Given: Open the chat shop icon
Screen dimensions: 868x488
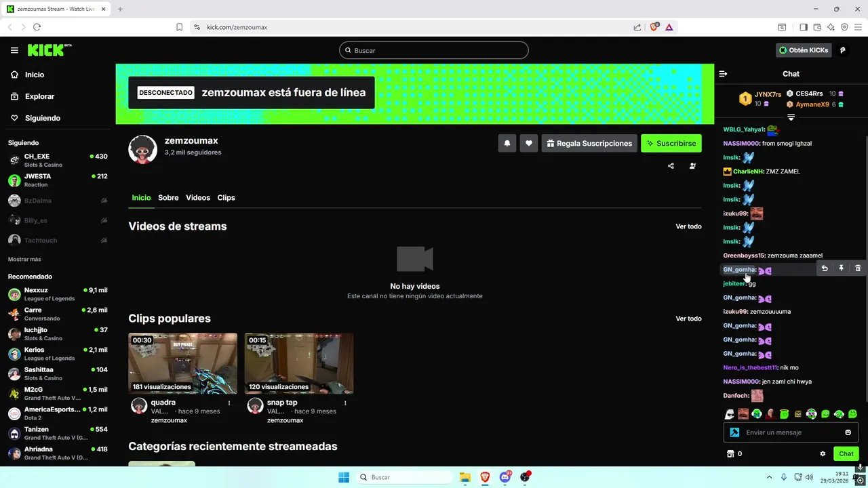Looking at the screenshot, I should click(730, 454).
